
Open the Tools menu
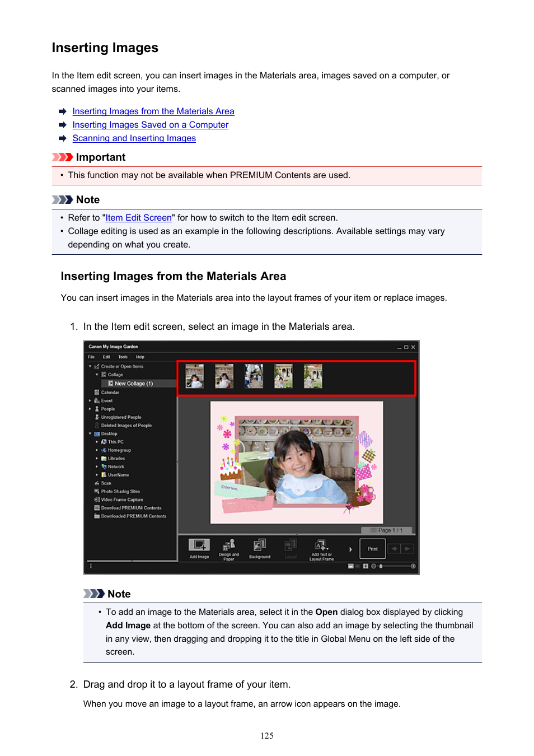123,357
